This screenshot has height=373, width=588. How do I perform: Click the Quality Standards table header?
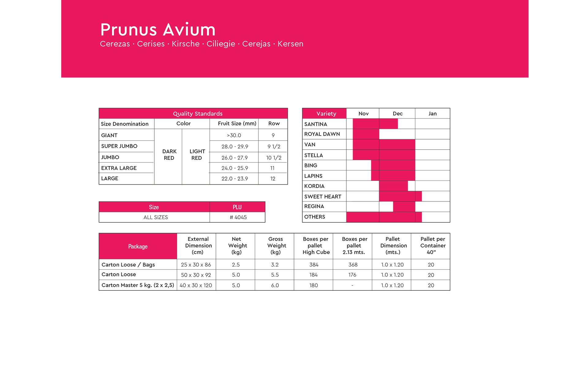tap(193, 114)
